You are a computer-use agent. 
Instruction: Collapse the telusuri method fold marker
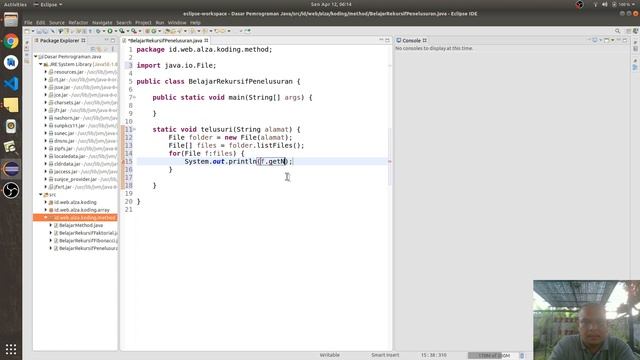[134, 129]
